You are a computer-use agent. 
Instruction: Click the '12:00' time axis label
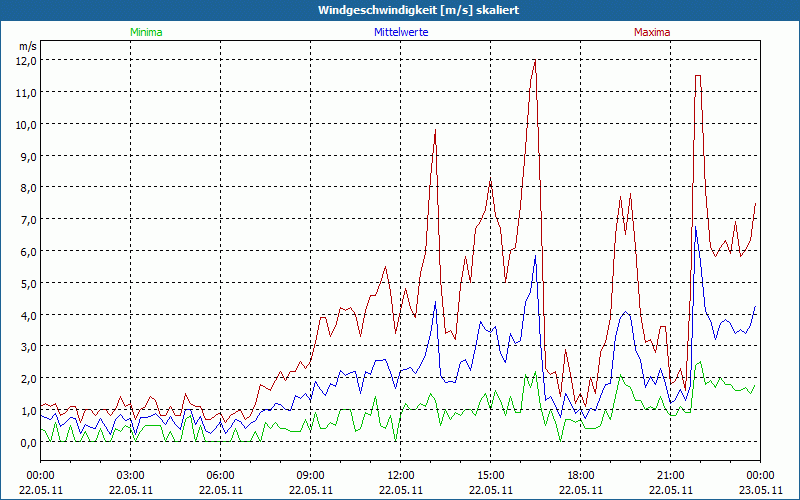pyautogui.click(x=401, y=476)
